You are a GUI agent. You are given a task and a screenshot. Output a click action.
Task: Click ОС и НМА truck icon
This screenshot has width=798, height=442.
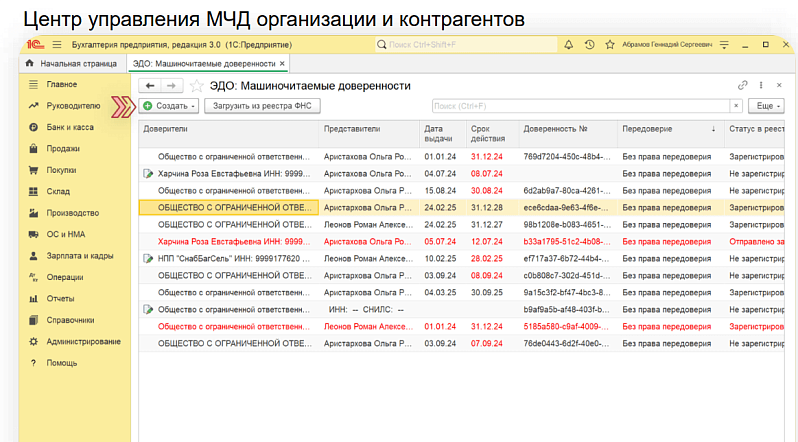(34, 234)
